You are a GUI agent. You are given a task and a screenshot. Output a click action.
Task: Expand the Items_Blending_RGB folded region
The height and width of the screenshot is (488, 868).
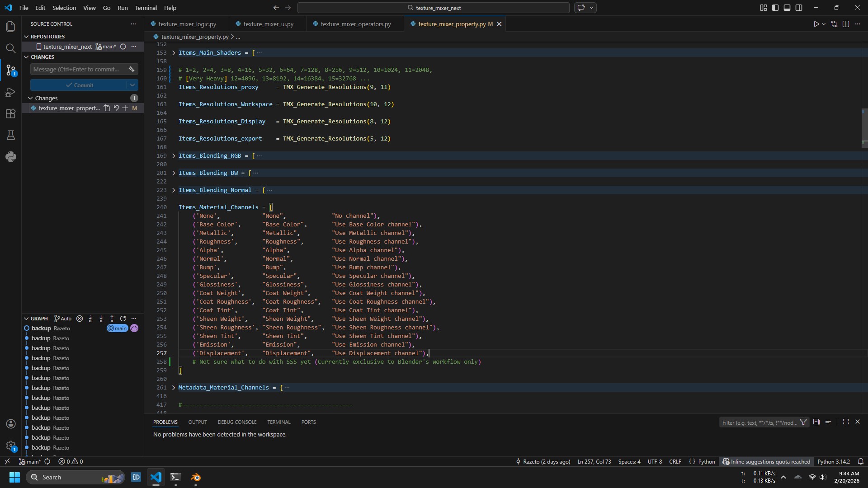[174, 156]
